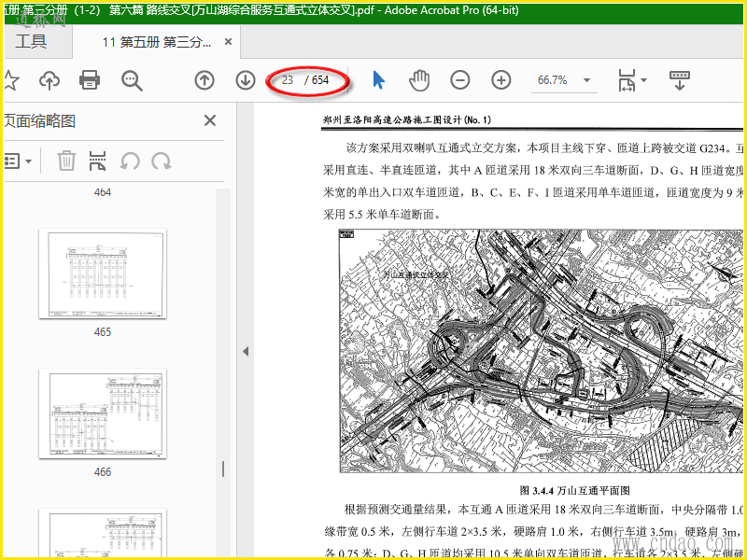
Task: Print the document with printer icon
Action: coord(90,80)
